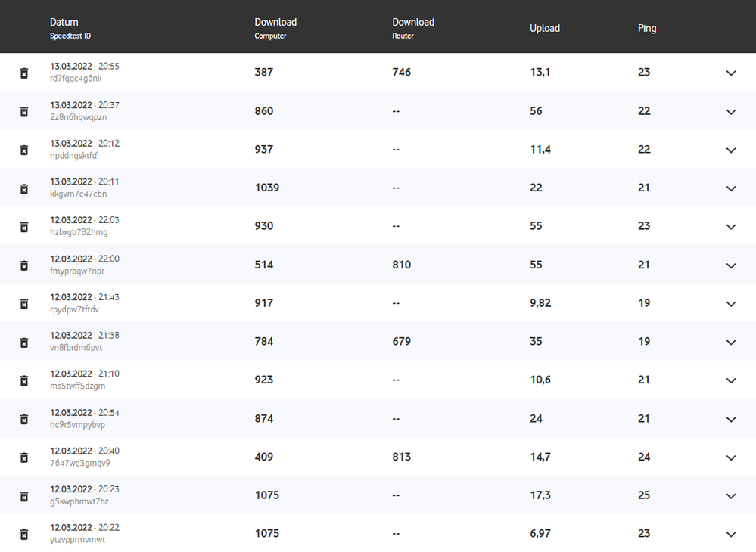Show details for test kkgvm7c47cbn

[731, 188]
